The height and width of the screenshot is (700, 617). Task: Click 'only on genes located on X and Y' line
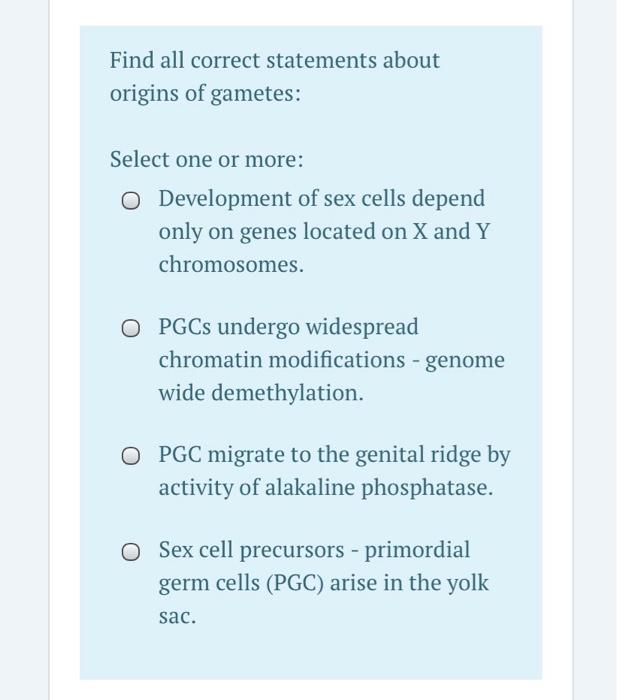pos(324,231)
